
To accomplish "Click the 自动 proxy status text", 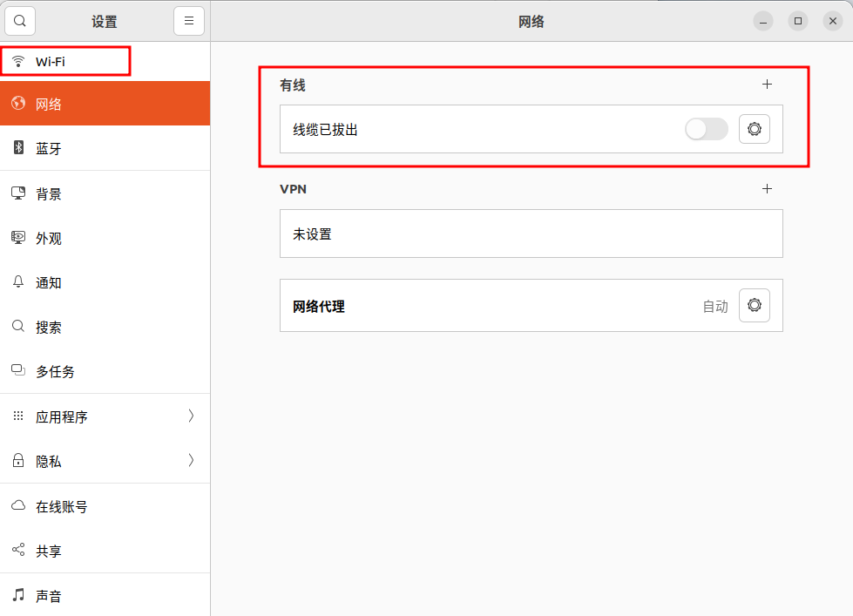I will coord(715,307).
